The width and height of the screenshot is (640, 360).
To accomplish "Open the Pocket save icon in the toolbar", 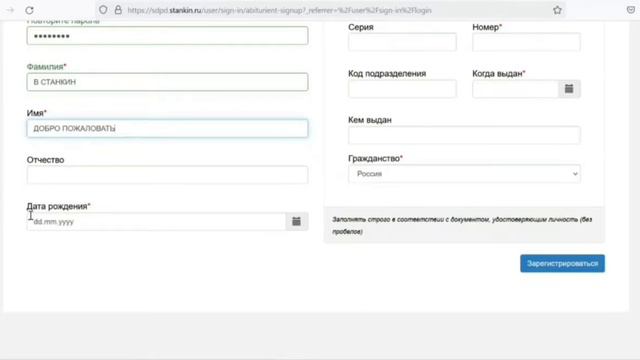I will [631, 10].
